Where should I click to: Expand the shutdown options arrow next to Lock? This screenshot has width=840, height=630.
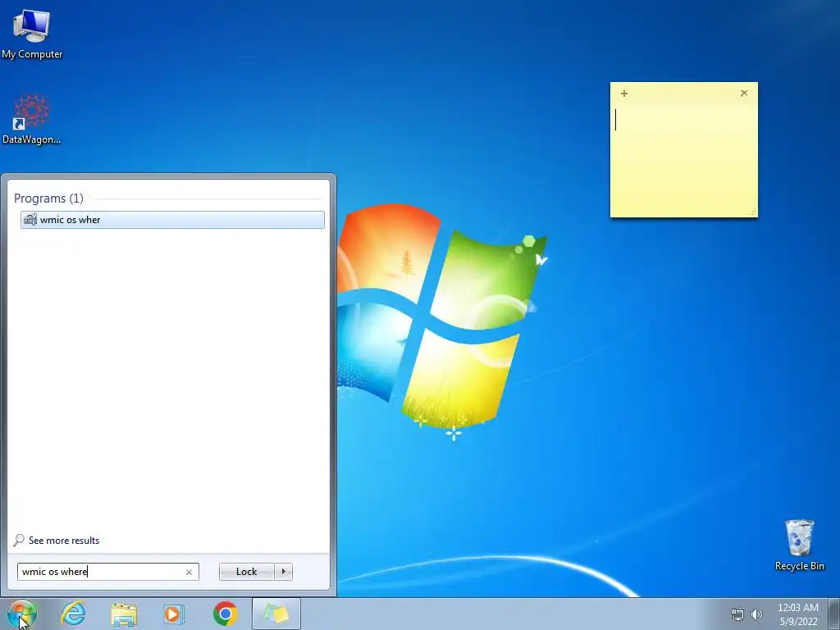click(283, 572)
